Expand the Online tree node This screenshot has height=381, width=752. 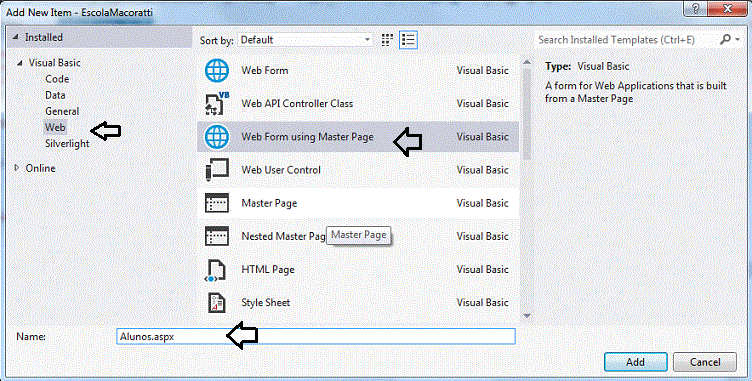click(x=17, y=168)
